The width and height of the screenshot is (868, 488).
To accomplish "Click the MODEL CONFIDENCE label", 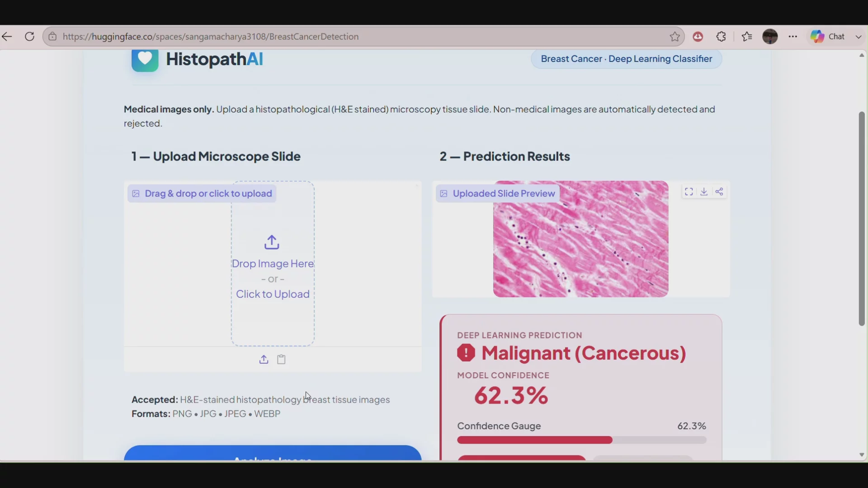I will coord(503,375).
